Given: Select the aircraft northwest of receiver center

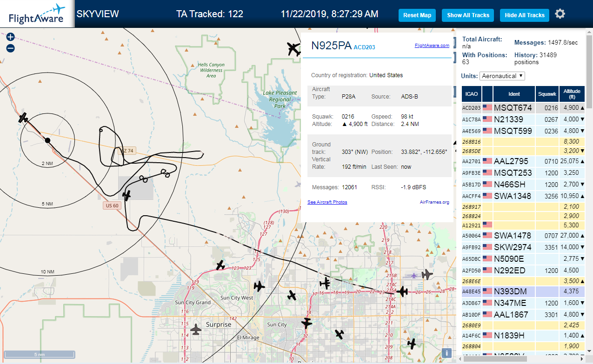Looking at the screenshot, I should point(24,118).
